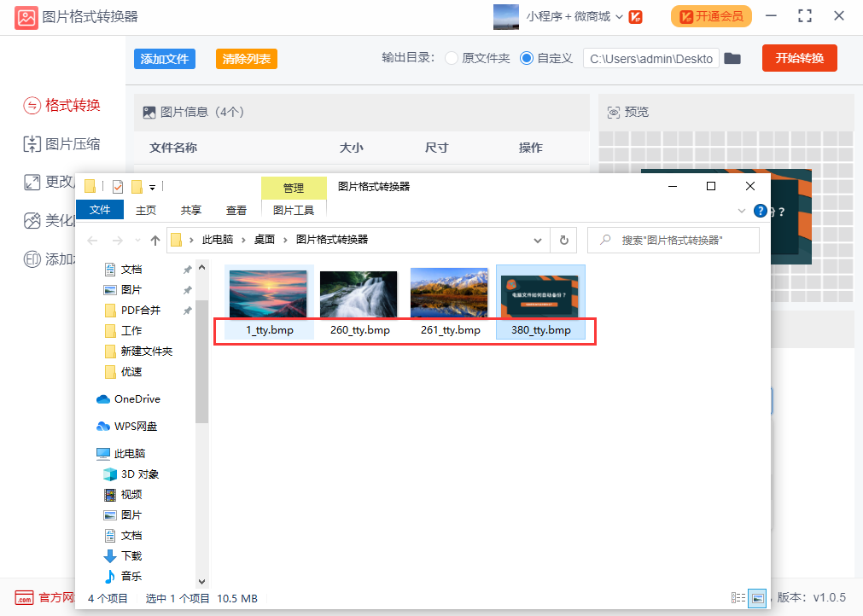Open output folder browse icon
This screenshot has width=863, height=616.
(733, 58)
